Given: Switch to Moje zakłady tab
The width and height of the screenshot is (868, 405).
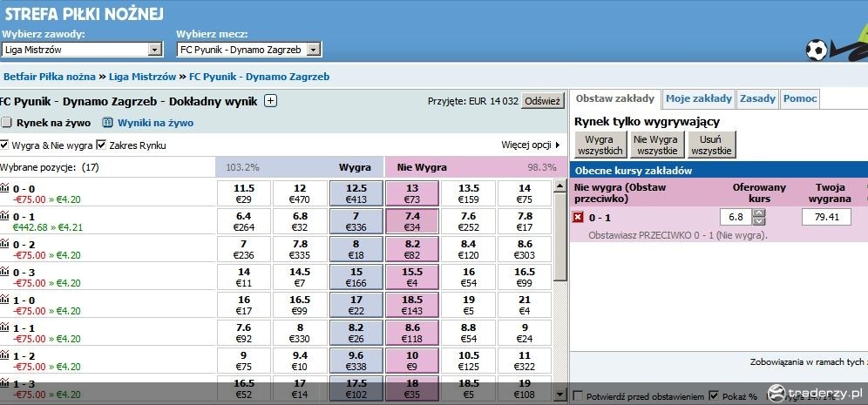Looking at the screenshot, I should [x=699, y=98].
